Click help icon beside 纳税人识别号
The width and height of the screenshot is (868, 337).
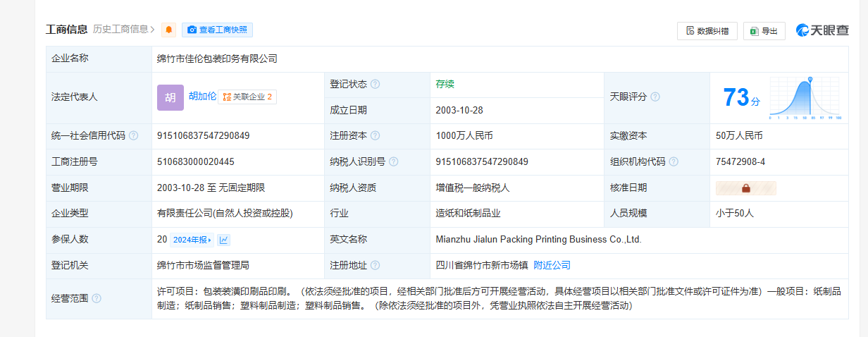(393, 161)
